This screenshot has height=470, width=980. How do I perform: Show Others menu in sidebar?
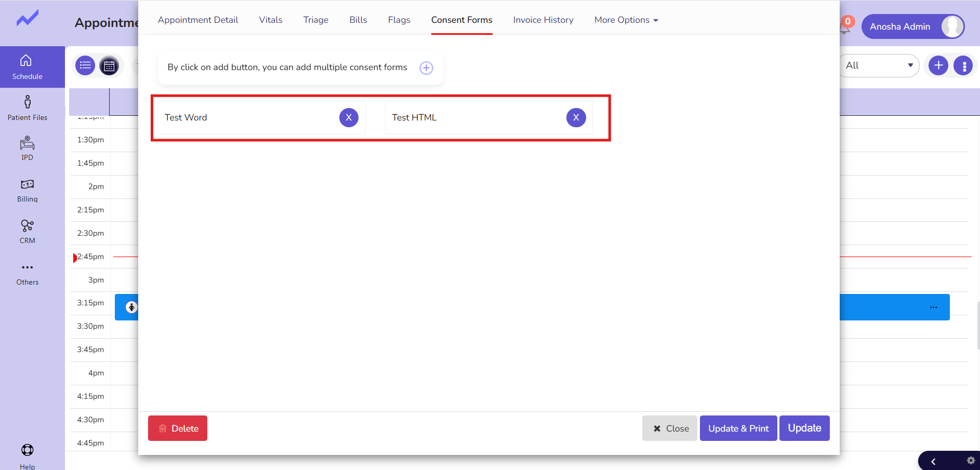click(27, 273)
